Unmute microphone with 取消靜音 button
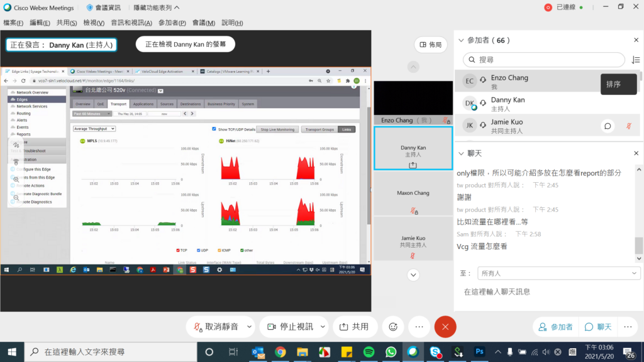The image size is (644, 362). [x=216, y=327]
